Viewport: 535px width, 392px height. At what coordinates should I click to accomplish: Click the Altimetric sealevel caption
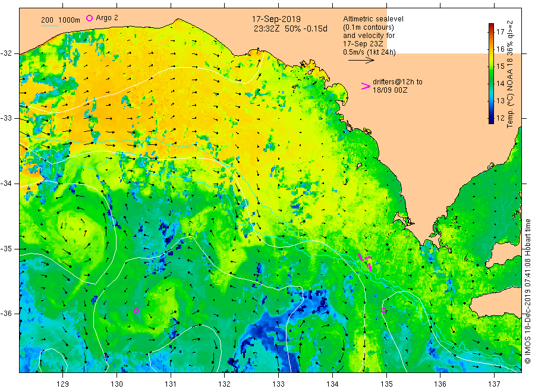373,19
